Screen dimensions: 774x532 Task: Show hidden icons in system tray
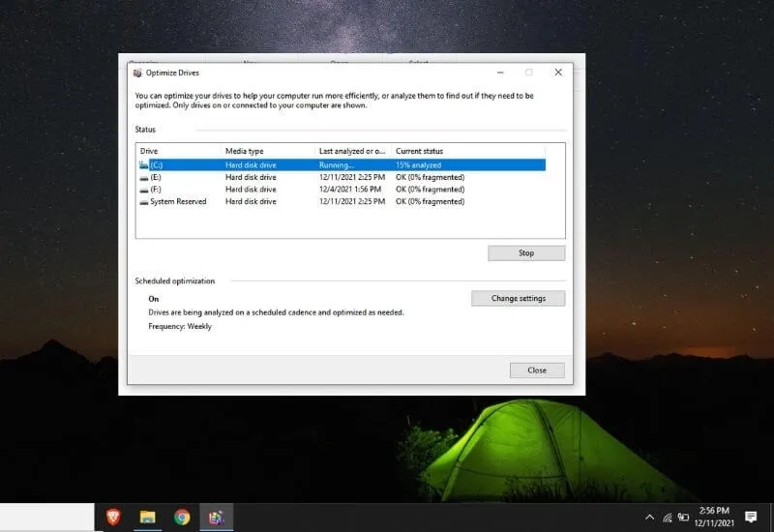(x=649, y=517)
